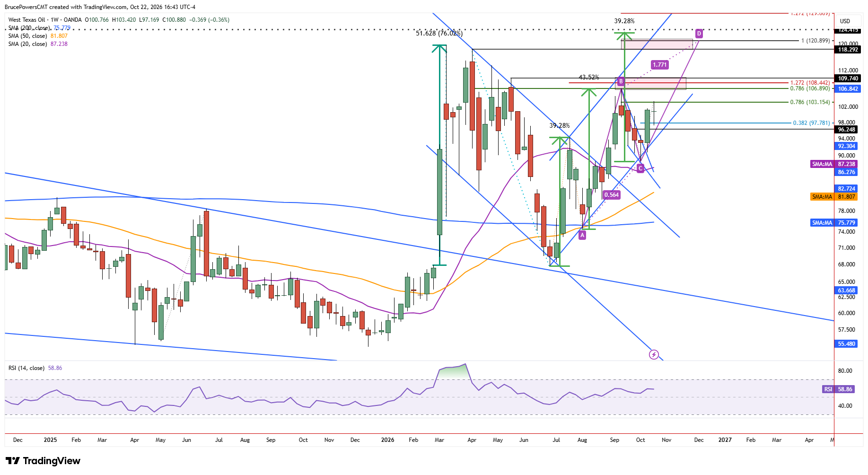Click the 2027 label on time axis
The image size is (868, 475).
click(x=725, y=440)
